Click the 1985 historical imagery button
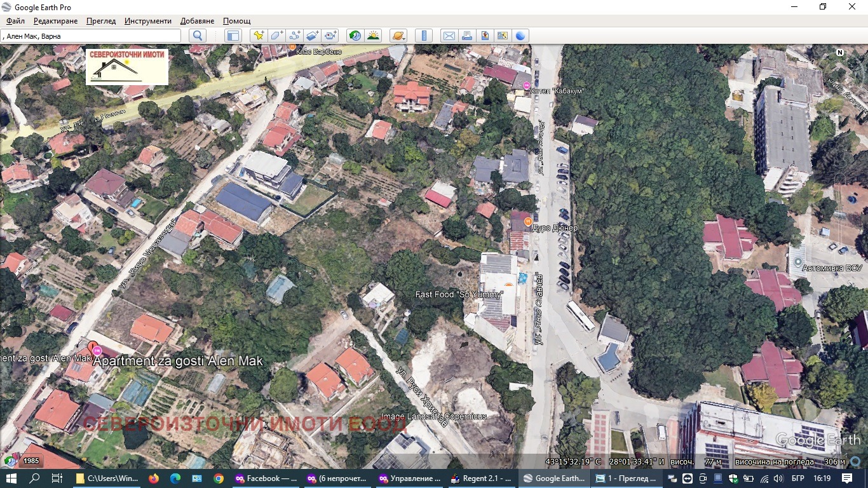The height and width of the screenshot is (488, 868). coord(31,461)
